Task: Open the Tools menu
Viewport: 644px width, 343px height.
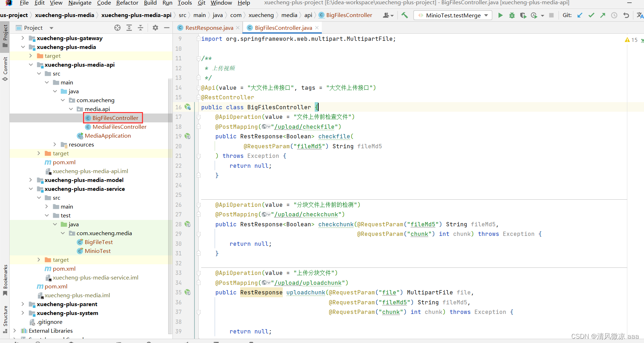Action: 185,3
